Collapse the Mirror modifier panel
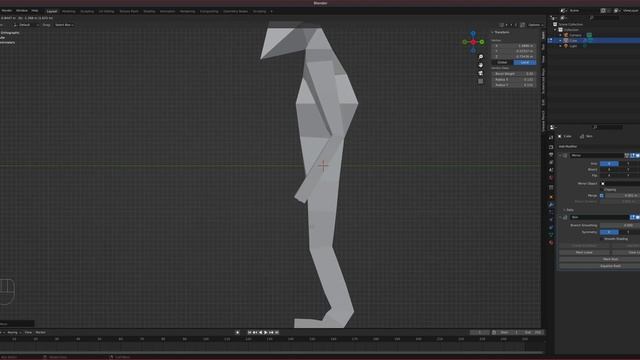Image resolution: width=640 pixels, height=360 pixels. pos(560,156)
